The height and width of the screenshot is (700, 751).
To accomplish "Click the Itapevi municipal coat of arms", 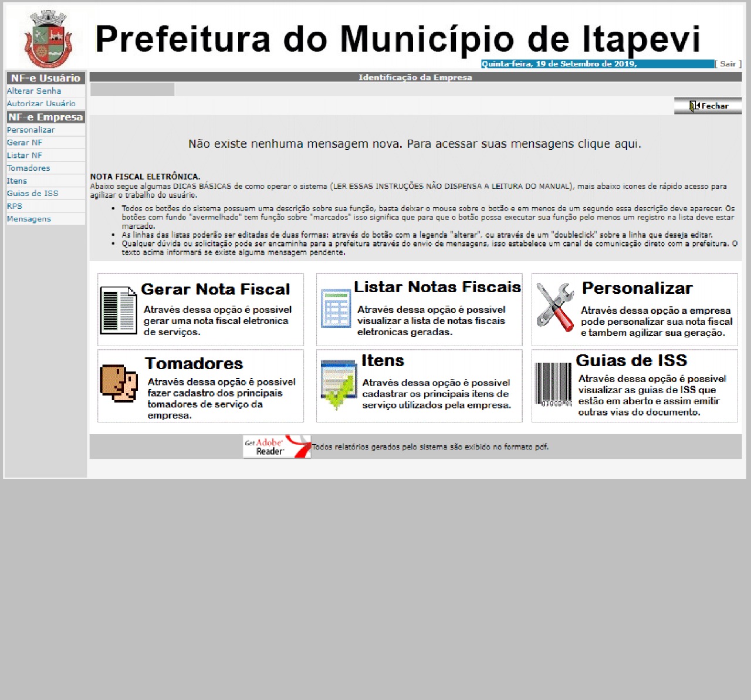I will click(48, 39).
